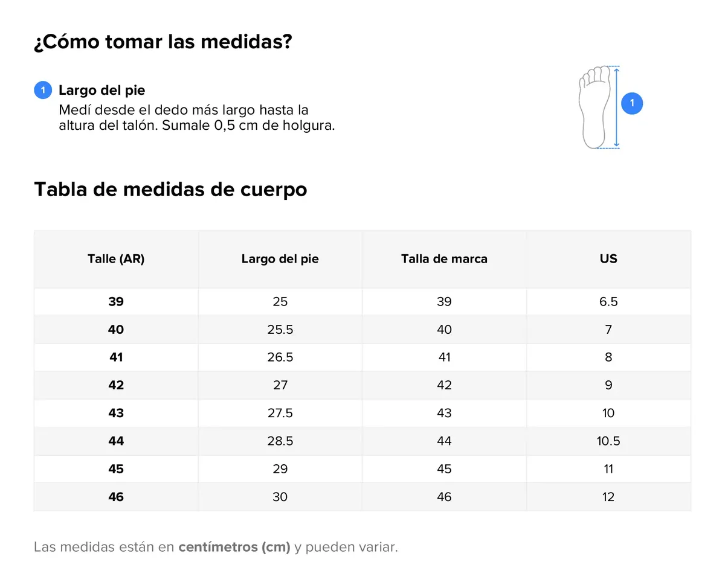Click the blue vertical measurement arrow
725x588 pixels.
[x=616, y=107]
